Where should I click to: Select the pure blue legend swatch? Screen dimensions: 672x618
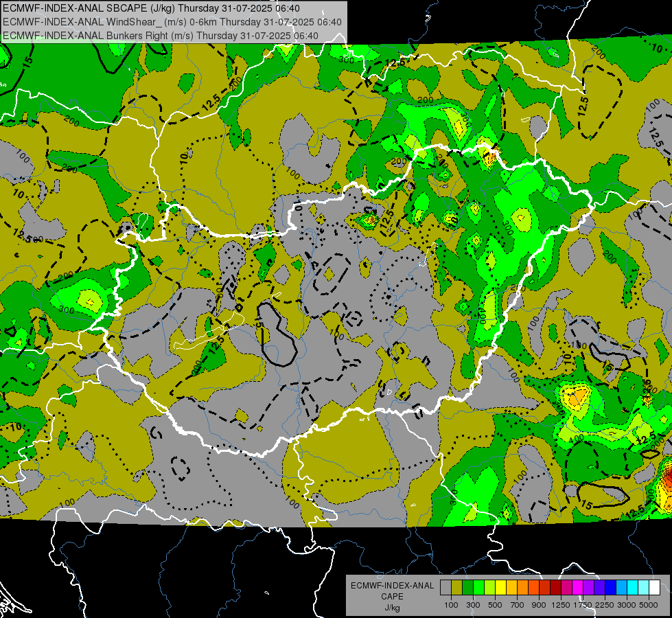pos(610,588)
